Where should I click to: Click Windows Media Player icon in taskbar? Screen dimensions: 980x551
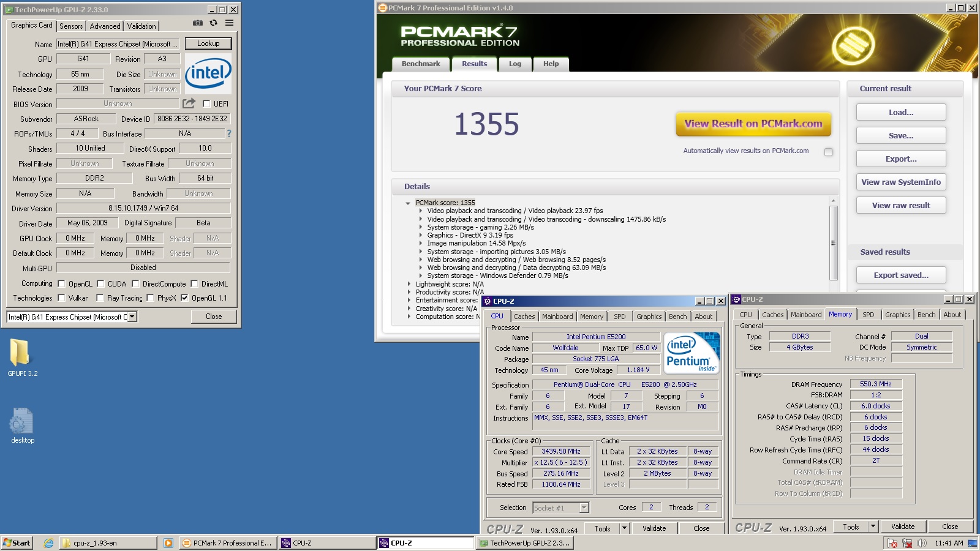(168, 543)
